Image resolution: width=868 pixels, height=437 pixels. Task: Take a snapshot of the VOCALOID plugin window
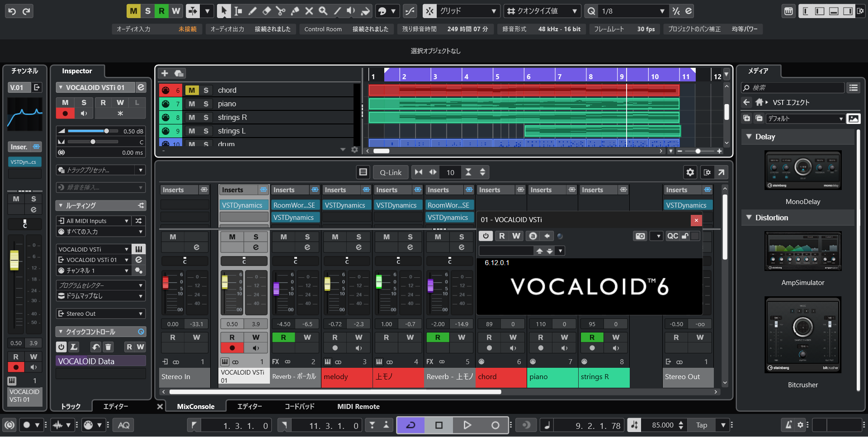click(x=640, y=236)
